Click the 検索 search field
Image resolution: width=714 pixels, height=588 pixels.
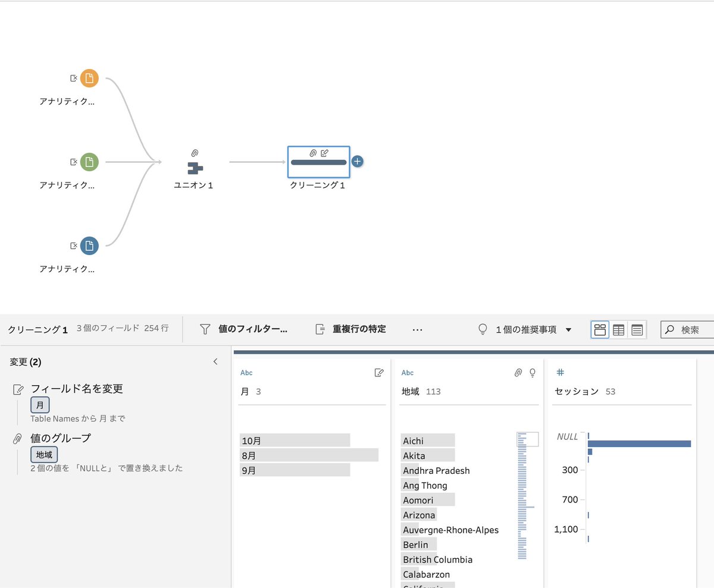pyautogui.click(x=687, y=329)
